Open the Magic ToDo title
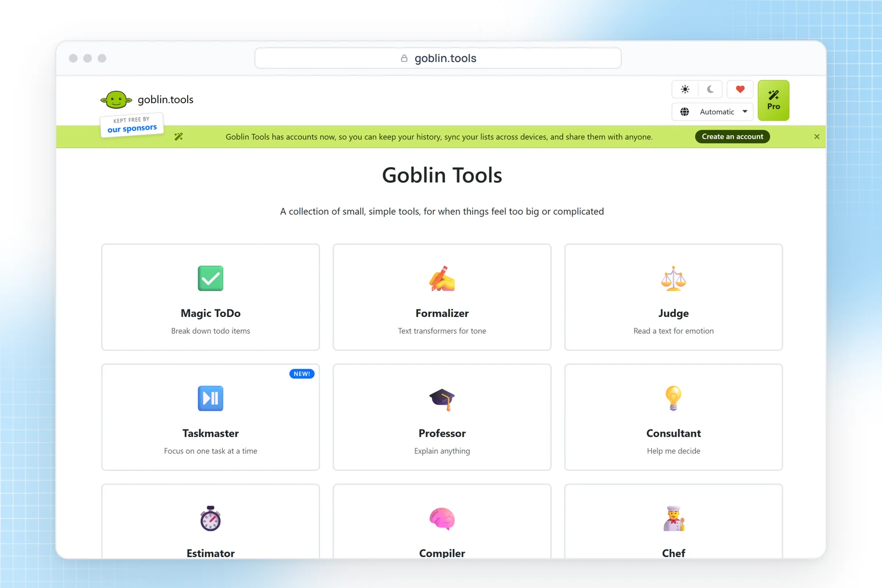The width and height of the screenshot is (882, 588). pos(211,314)
